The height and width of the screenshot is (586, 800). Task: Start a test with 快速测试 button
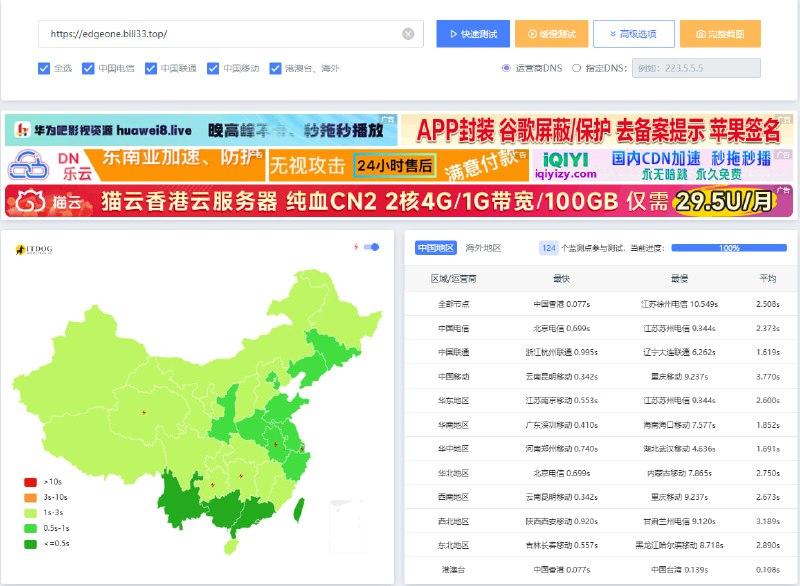tap(475, 33)
